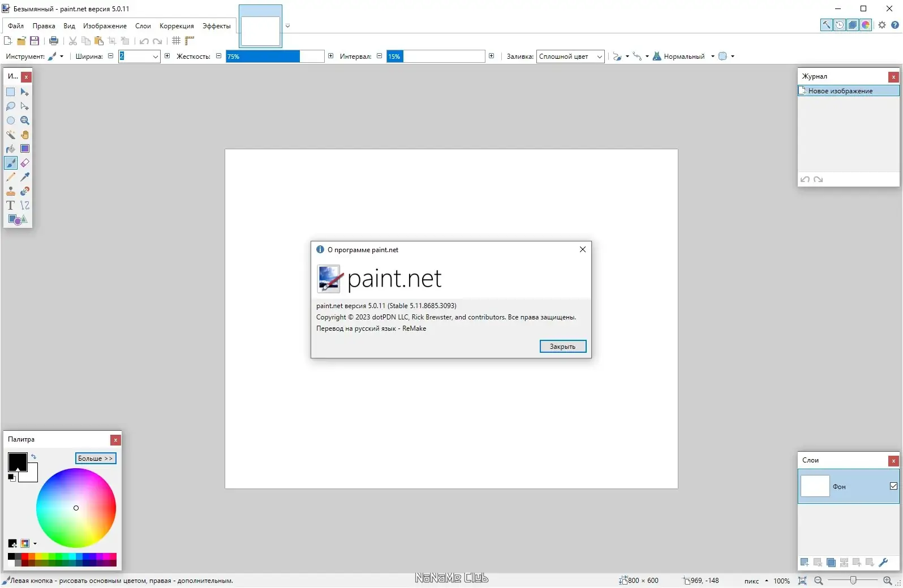Toggle the Colors window button
This screenshot has height=588, width=903.
click(866, 25)
